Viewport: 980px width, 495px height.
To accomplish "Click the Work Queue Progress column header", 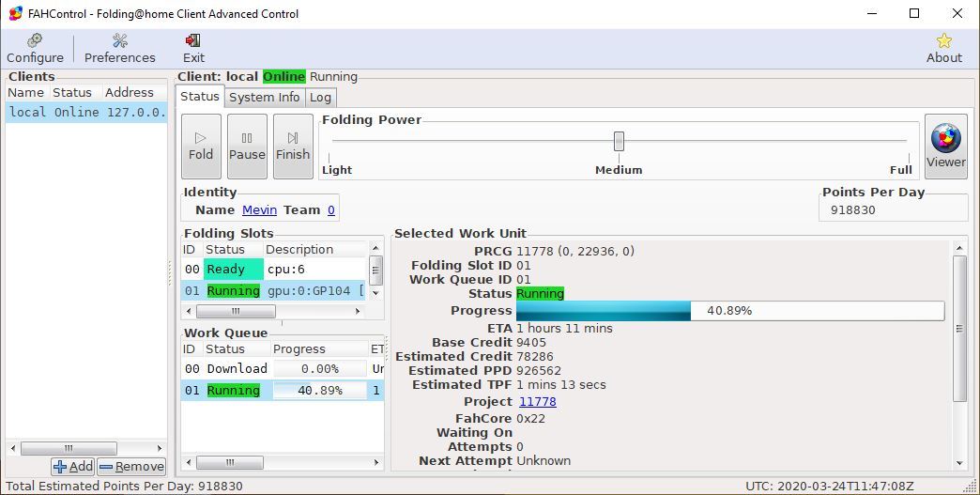I will point(319,348).
